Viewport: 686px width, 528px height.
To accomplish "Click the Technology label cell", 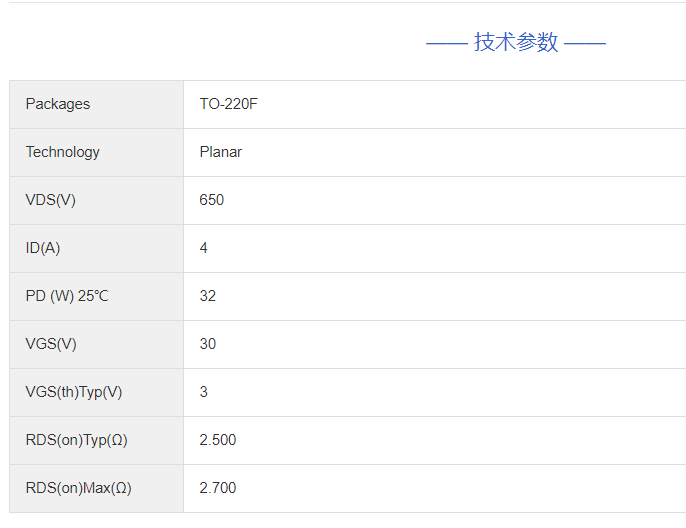I will (x=96, y=152).
